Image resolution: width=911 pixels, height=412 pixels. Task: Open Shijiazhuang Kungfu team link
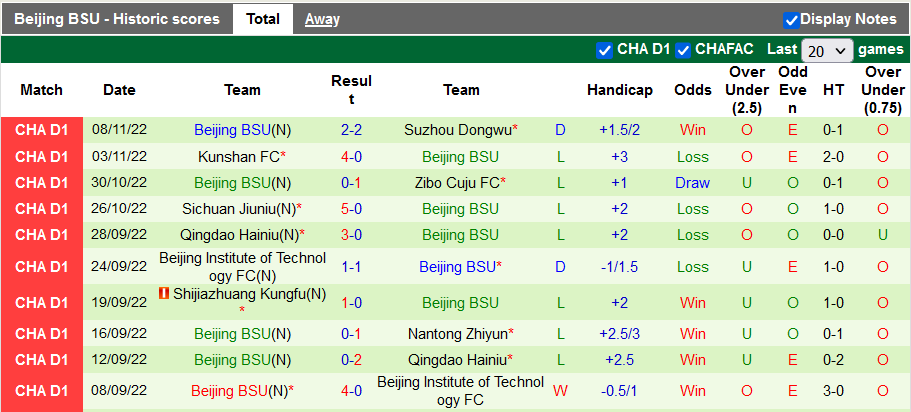click(249, 294)
